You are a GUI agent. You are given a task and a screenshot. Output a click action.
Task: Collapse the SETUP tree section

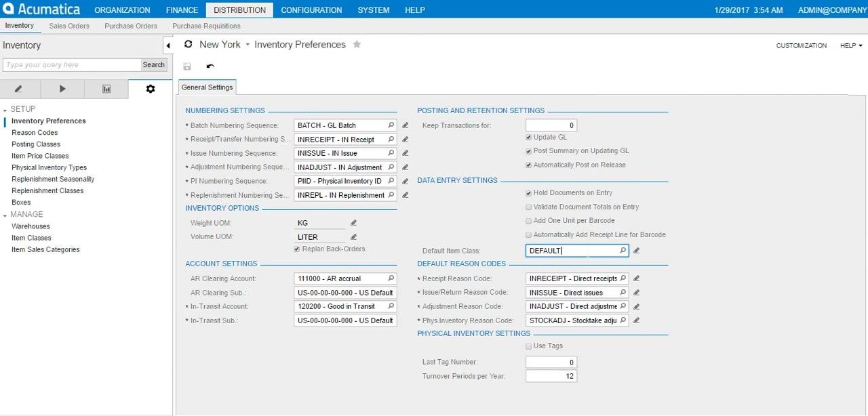click(x=5, y=110)
